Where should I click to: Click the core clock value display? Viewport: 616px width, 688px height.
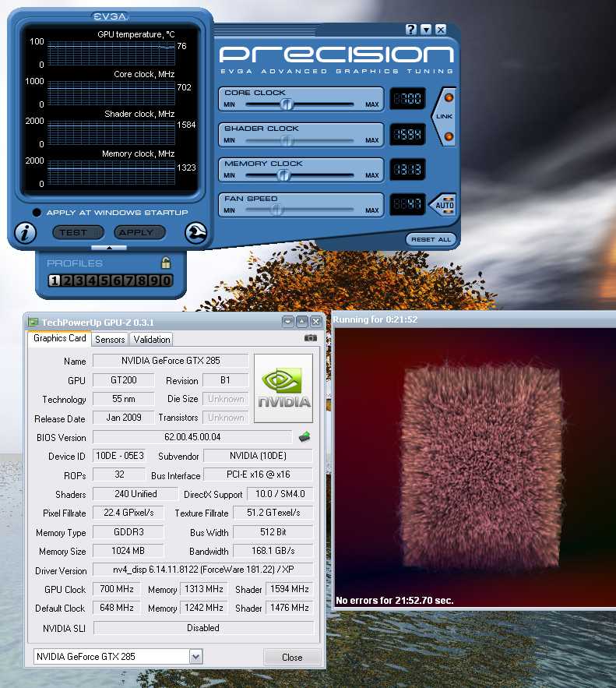tap(407, 98)
